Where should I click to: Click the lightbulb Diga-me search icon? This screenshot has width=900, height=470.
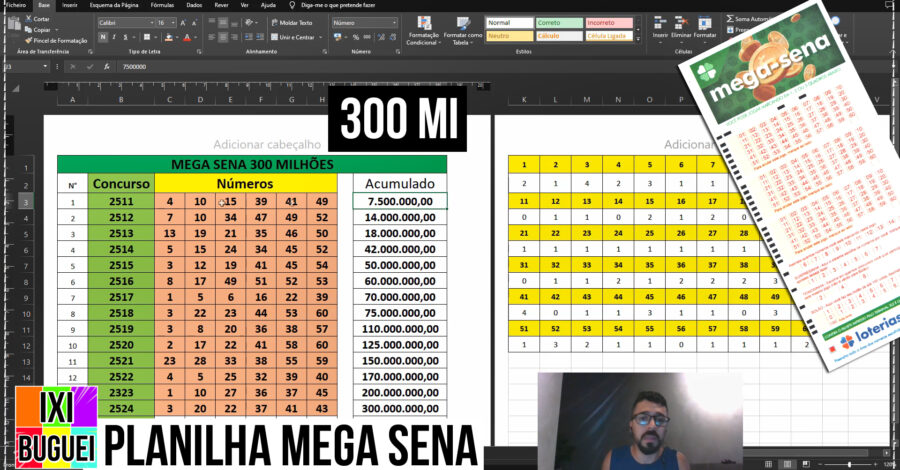click(x=292, y=5)
